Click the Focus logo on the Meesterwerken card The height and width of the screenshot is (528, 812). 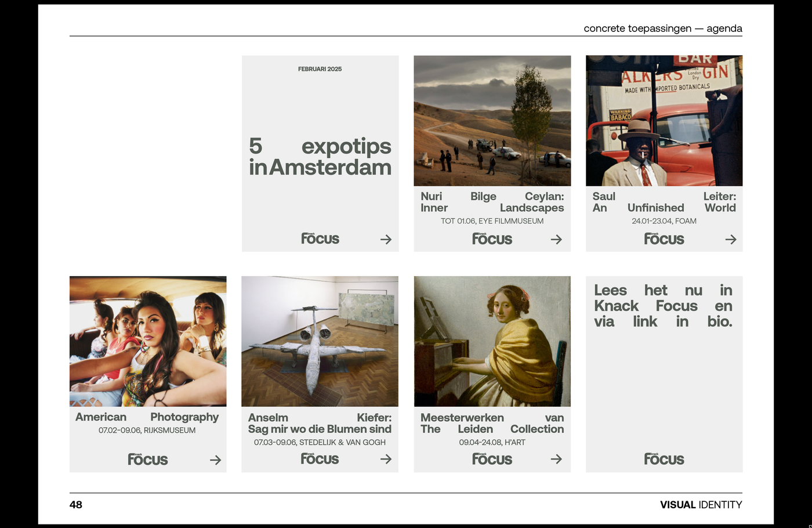[492, 459]
